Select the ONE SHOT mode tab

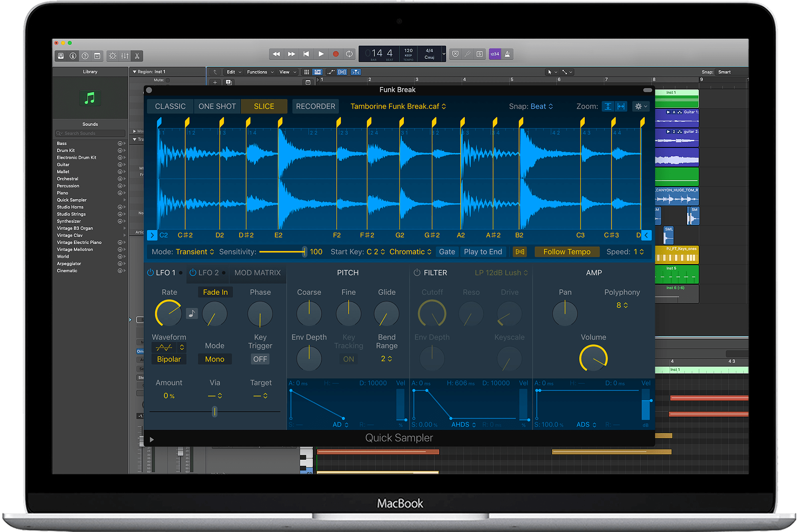pos(217,106)
